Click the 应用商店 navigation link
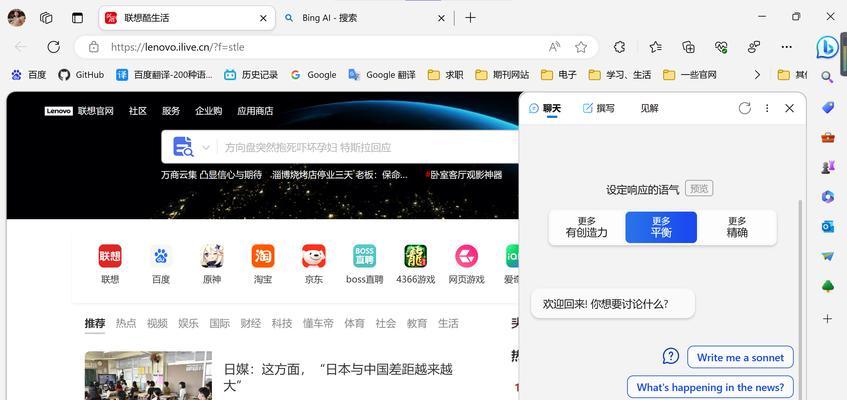This screenshot has height=400, width=847. (x=255, y=111)
